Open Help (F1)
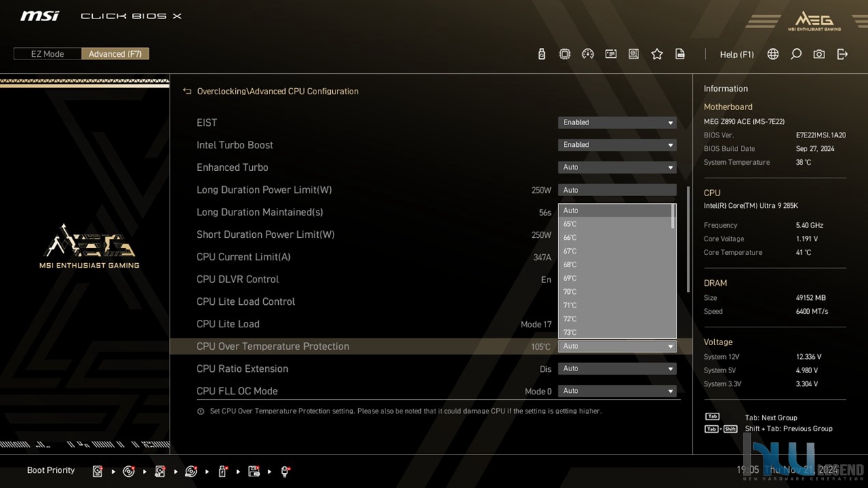Viewport: 868px width, 488px height. point(737,55)
